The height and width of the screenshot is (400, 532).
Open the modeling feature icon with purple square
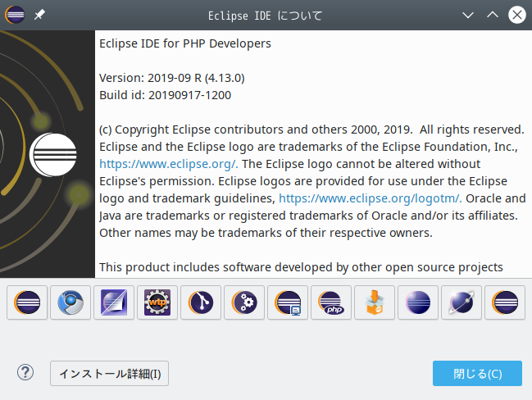114,302
